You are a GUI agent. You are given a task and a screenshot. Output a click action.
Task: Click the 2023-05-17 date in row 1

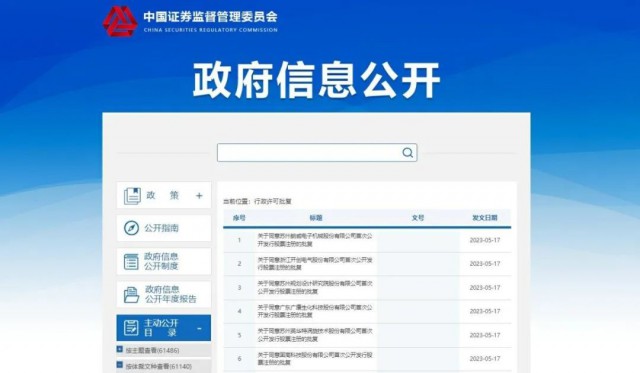click(485, 240)
